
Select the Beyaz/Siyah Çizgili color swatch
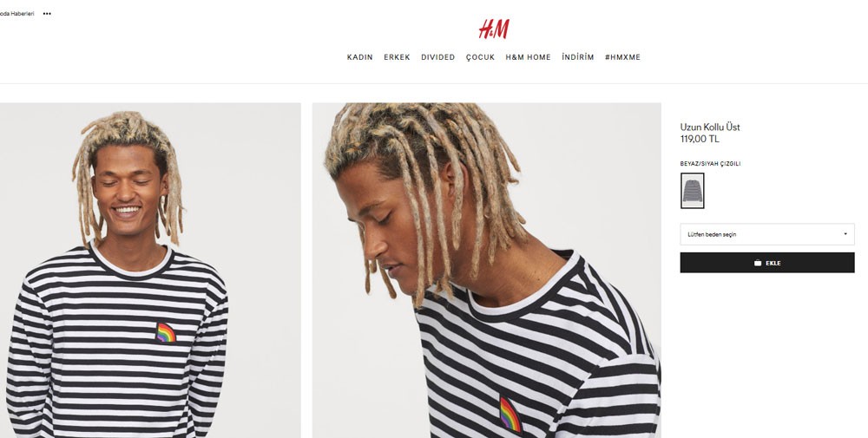tap(693, 191)
